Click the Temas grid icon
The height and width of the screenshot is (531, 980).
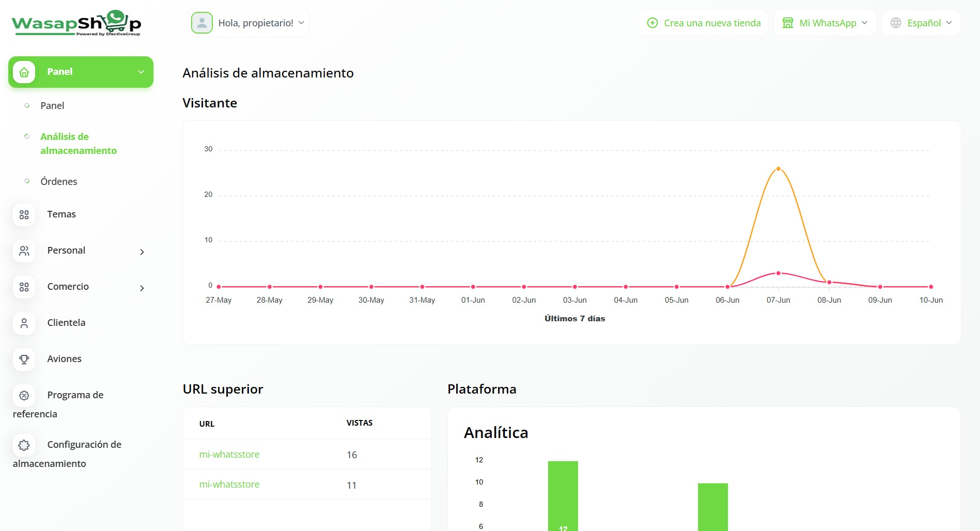tap(24, 215)
